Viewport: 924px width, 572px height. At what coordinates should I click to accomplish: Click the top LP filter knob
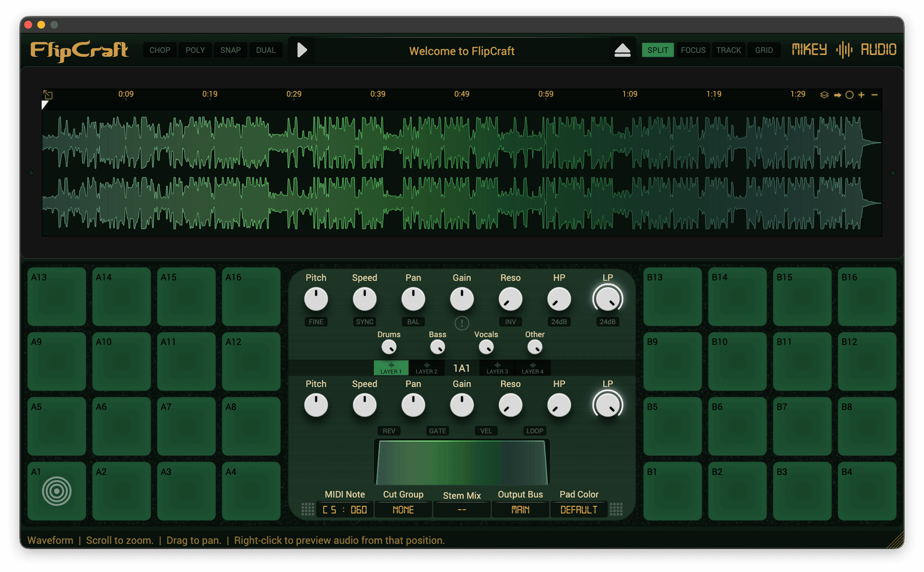coord(608,299)
